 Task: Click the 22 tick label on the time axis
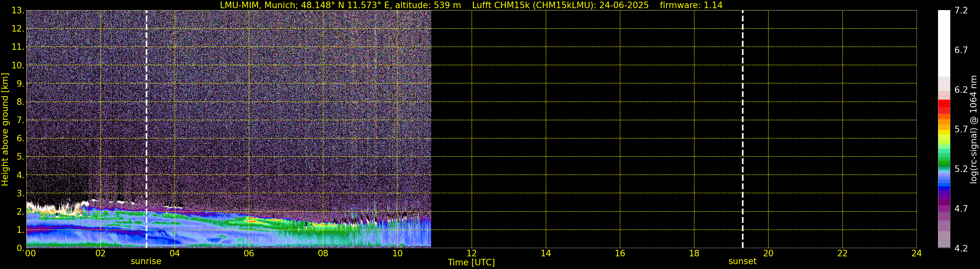coord(842,253)
